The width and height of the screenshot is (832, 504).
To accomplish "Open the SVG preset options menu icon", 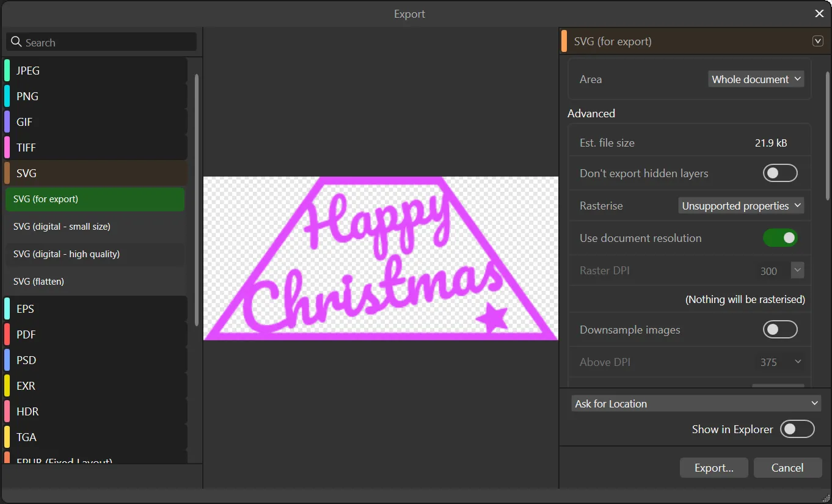I will coord(818,41).
